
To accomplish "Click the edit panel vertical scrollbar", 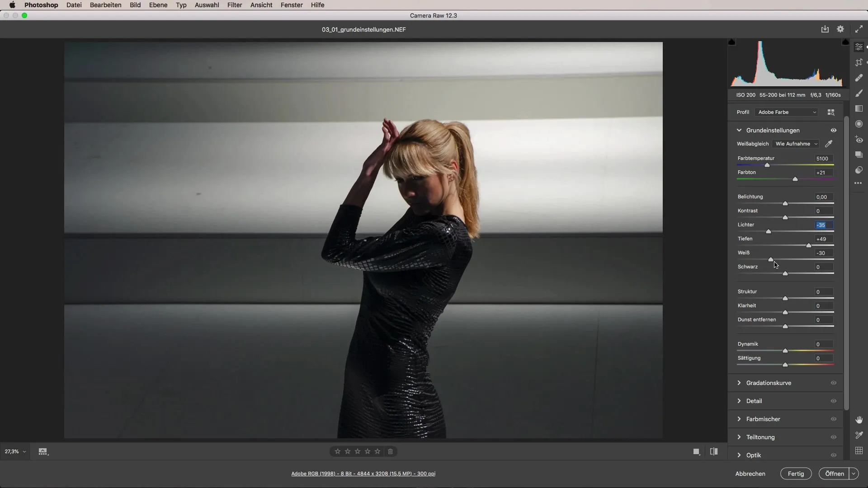I will [x=846, y=263].
